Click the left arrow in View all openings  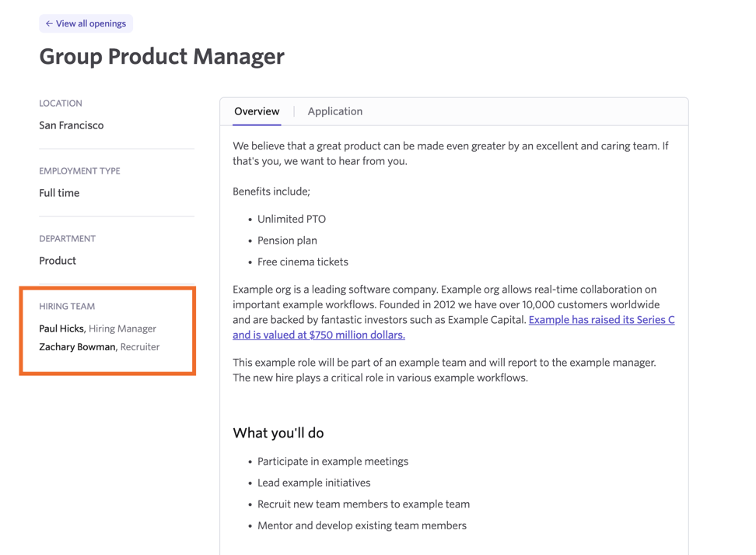tap(49, 23)
